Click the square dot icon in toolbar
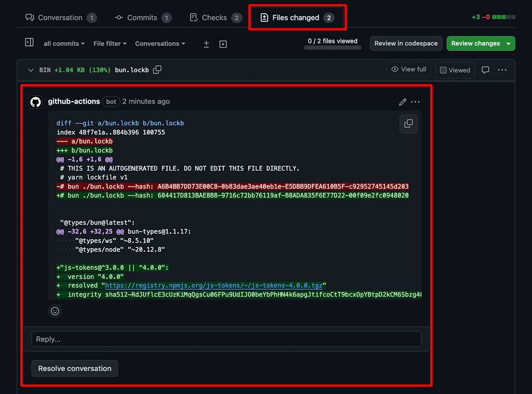Screen dimensions: 532x394 pyautogui.click(x=223, y=44)
